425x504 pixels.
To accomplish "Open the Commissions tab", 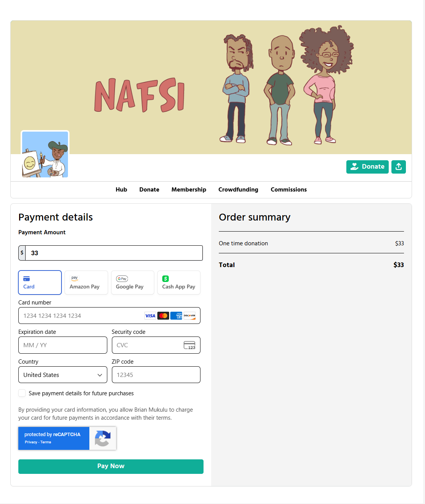I will (289, 190).
